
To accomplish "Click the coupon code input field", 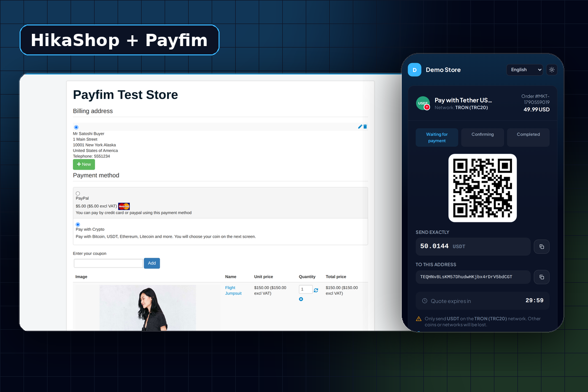I will pos(108,263).
